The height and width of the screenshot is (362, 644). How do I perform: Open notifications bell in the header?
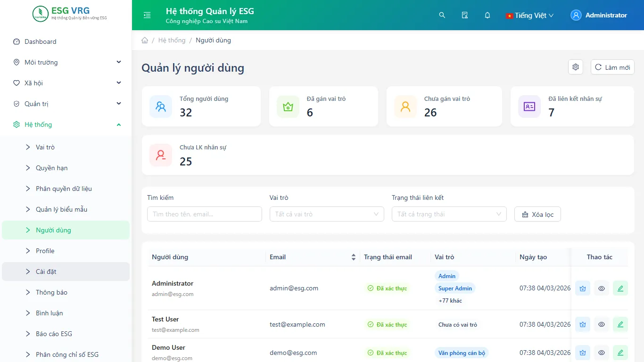[487, 15]
